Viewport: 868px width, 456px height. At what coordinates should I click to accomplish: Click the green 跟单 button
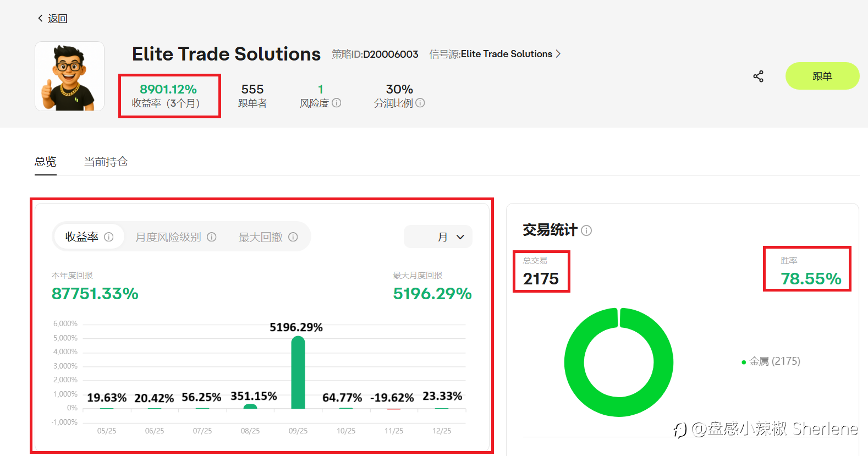tap(822, 76)
